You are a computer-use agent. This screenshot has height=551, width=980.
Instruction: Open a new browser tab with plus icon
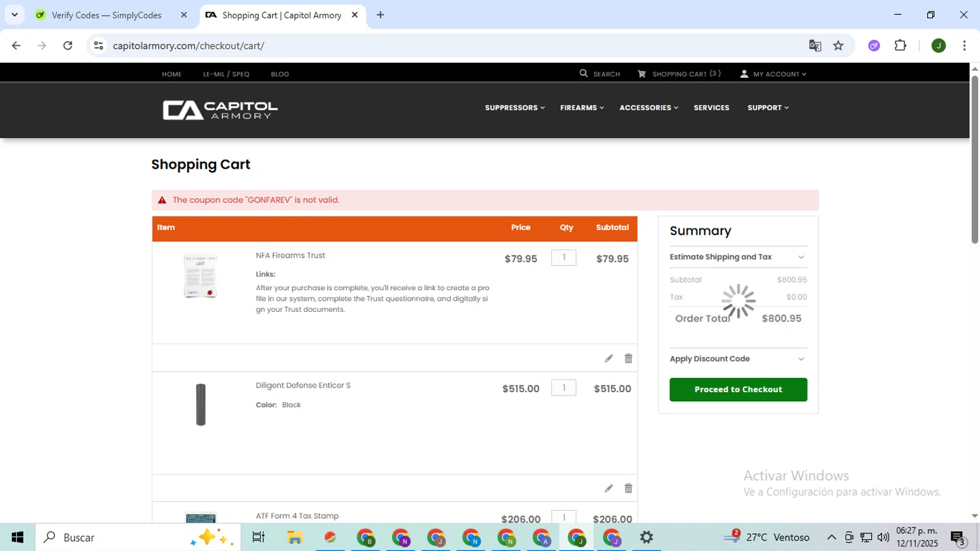380,15
